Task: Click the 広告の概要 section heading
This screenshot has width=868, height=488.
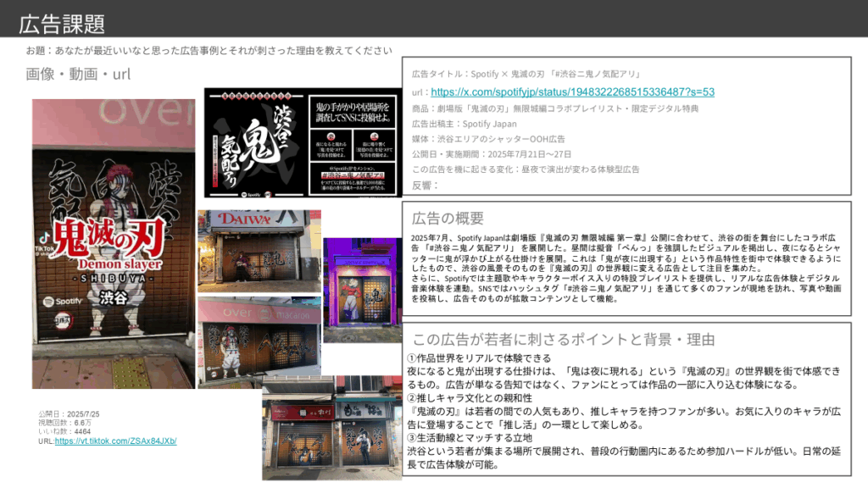Action: point(448,219)
